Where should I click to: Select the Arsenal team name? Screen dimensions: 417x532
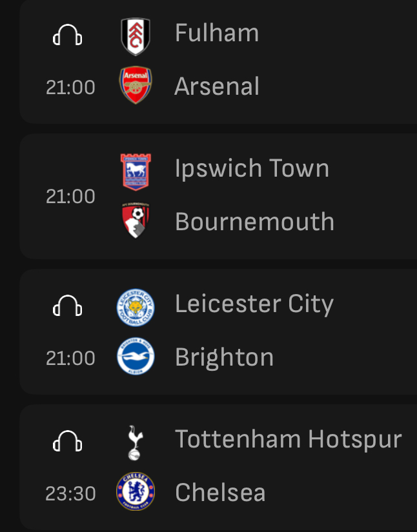coord(217,86)
